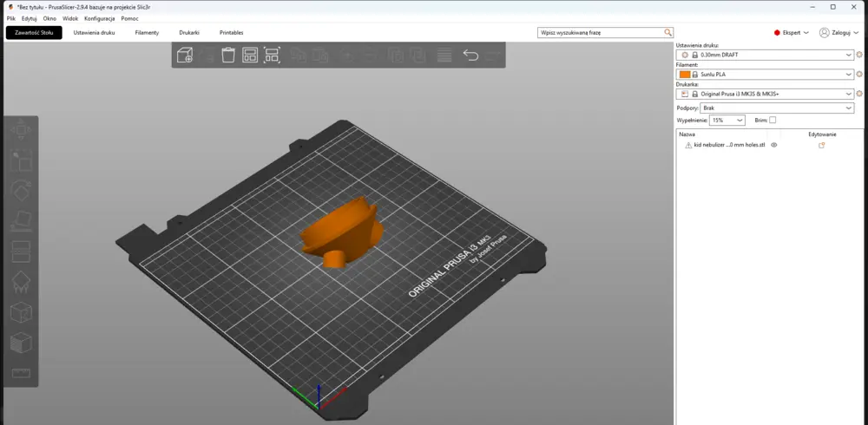This screenshot has width=868, height=425.
Task: Click the Undo arrow icon
Action: [x=470, y=56]
